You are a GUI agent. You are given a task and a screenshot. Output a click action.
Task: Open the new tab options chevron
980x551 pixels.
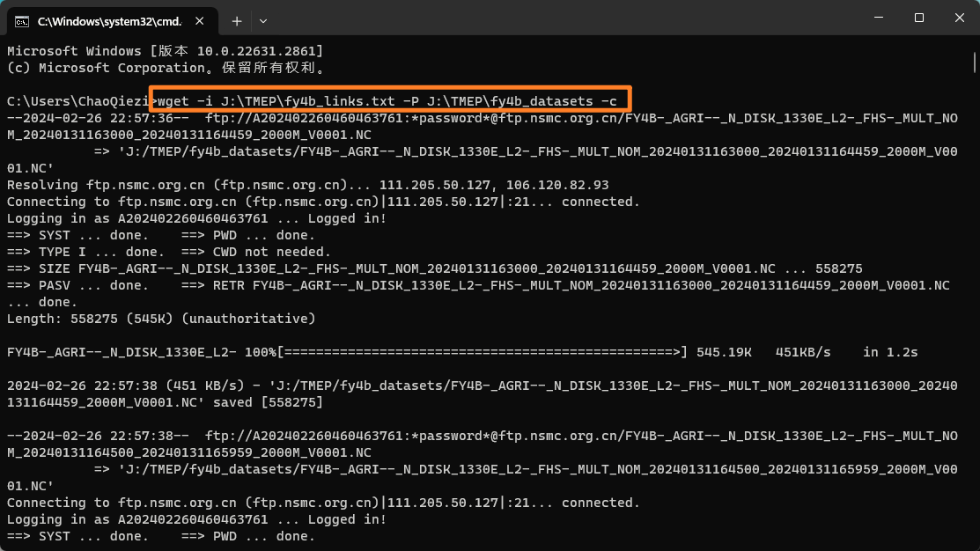coord(265,20)
